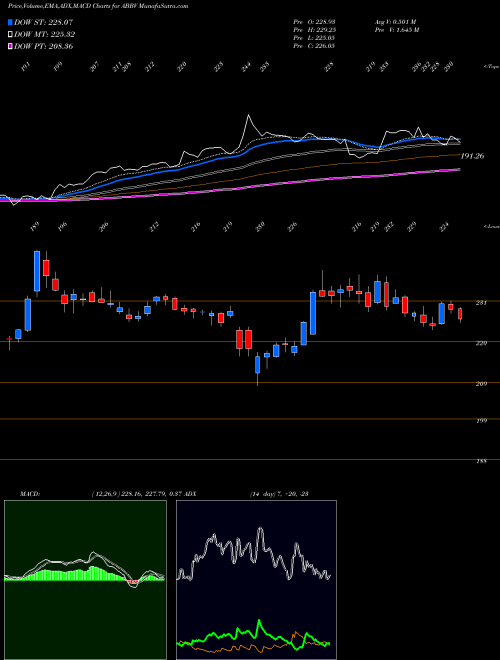Click the 191.26 EMA price label

(472, 156)
